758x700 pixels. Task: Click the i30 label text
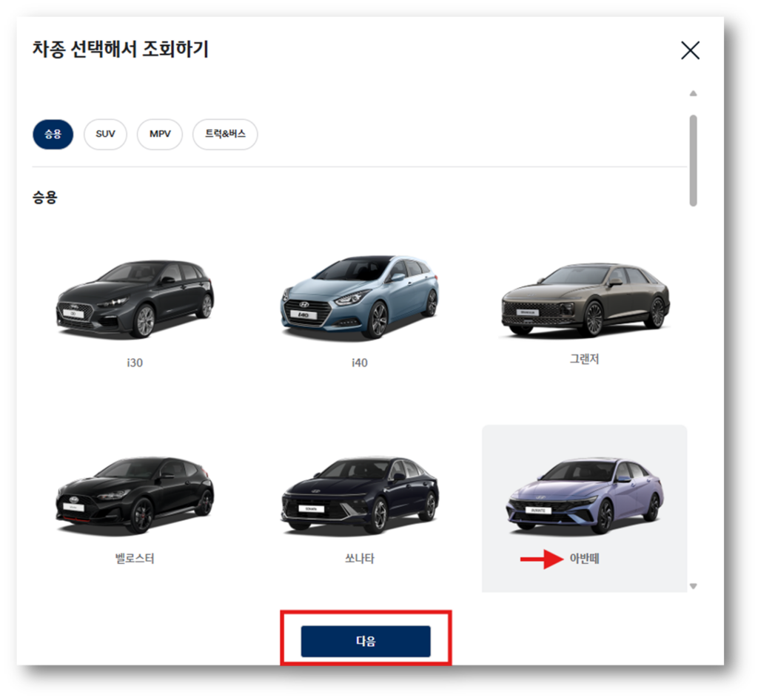(134, 363)
